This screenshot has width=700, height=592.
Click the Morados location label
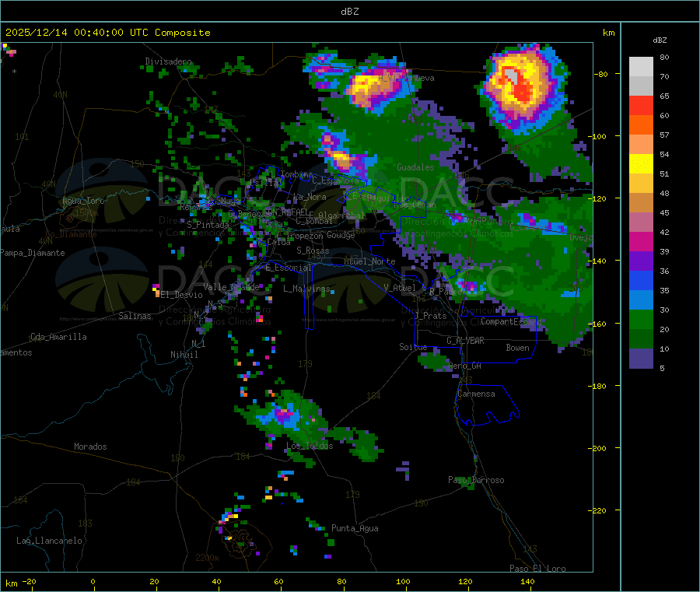tap(90, 447)
